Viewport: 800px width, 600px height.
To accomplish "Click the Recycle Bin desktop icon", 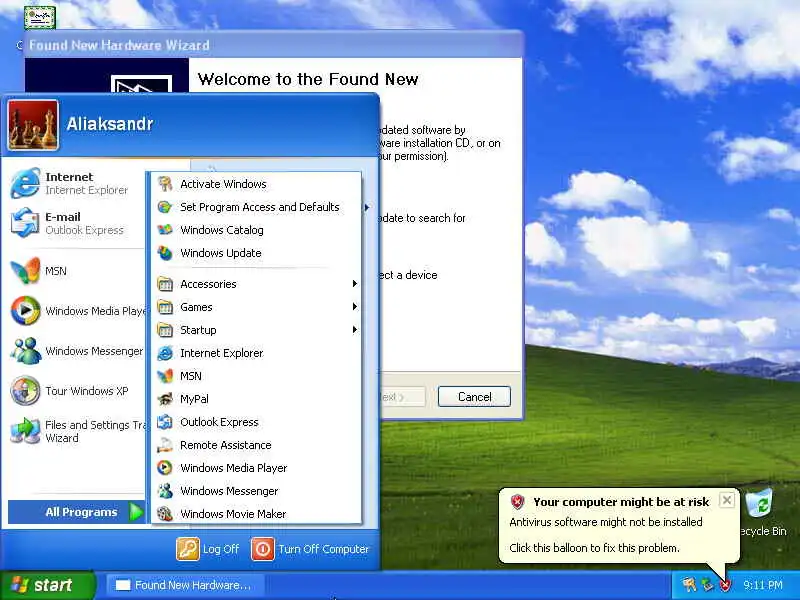I will pyautogui.click(x=759, y=504).
